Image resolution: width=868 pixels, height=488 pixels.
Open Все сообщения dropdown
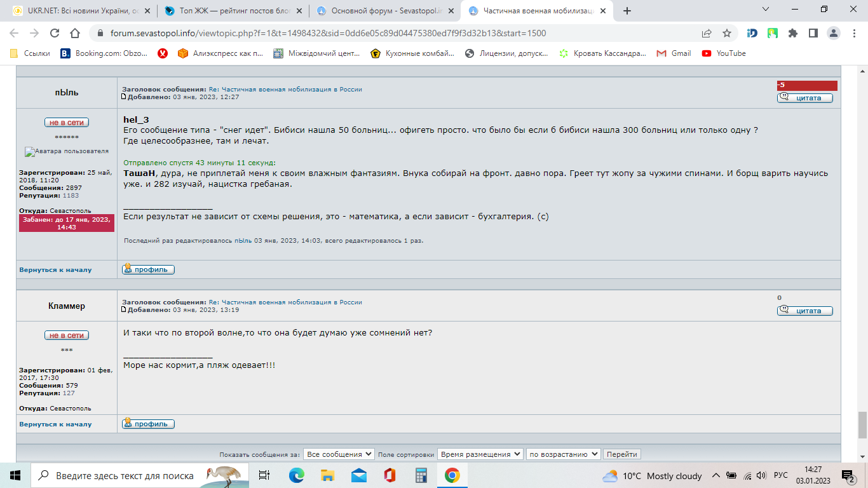[339, 454]
